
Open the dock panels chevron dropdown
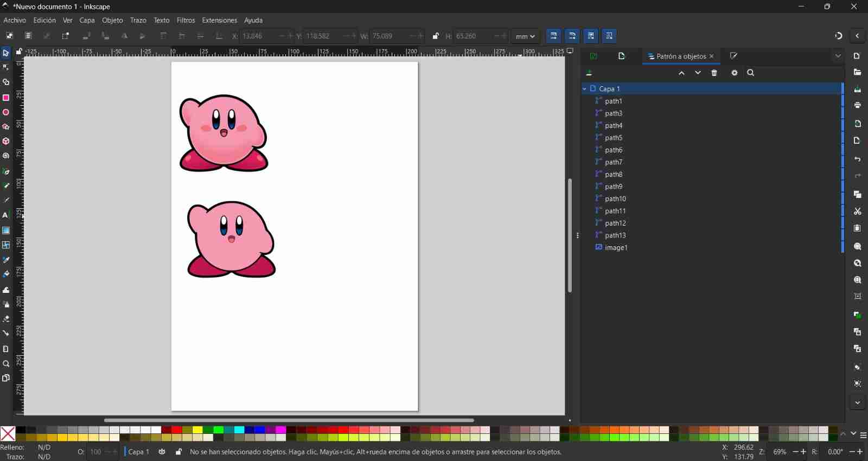[x=838, y=56]
